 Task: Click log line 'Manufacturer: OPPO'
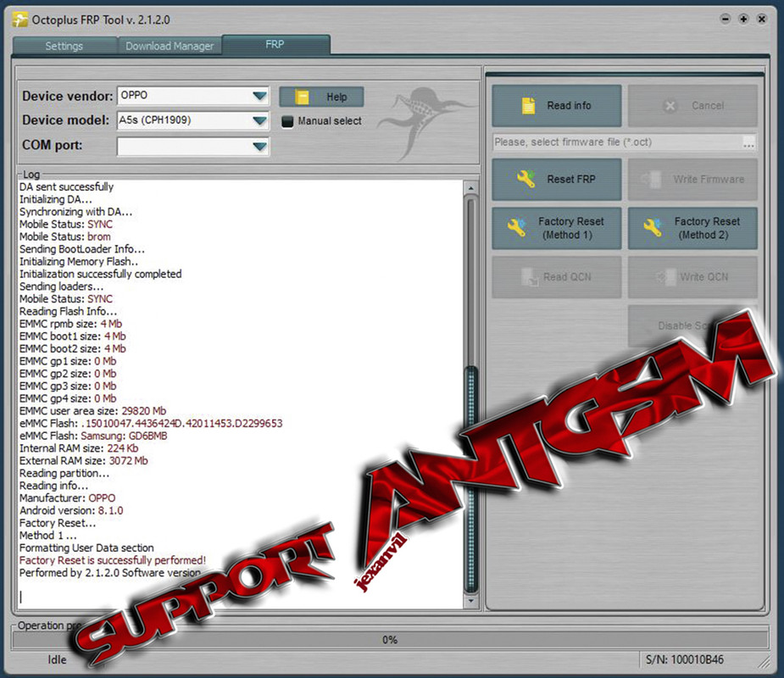coord(68,498)
